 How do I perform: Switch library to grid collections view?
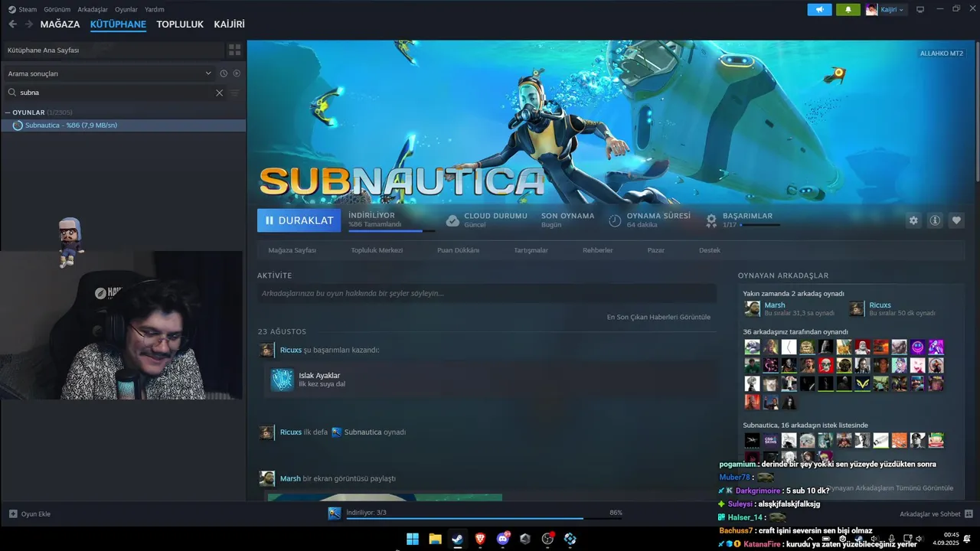[x=234, y=50]
